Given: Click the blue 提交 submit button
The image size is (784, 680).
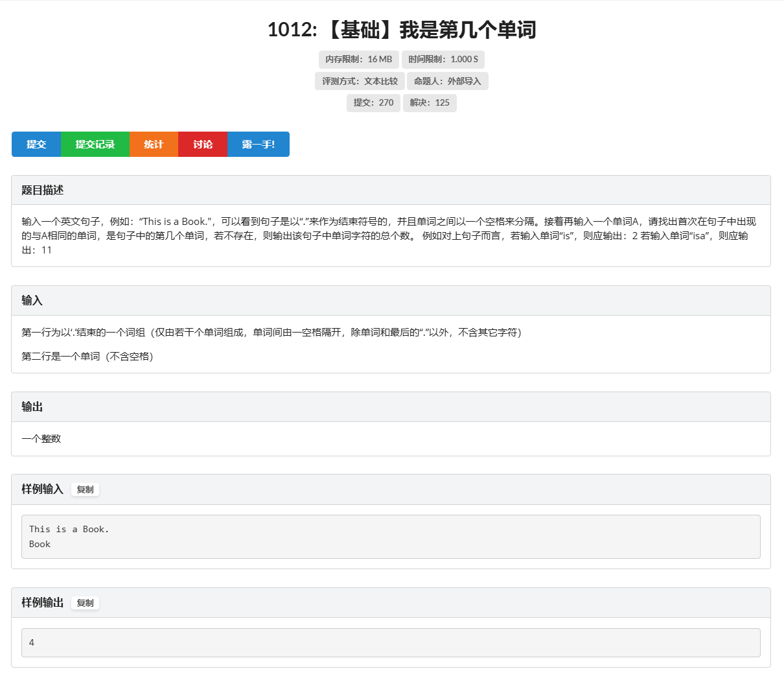Looking at the screenshot, I should 36,144.
